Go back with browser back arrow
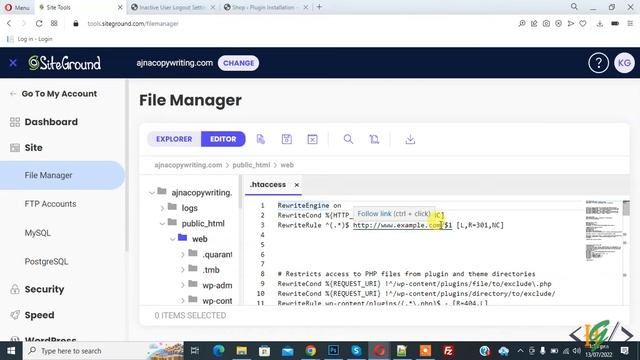The image size is (640, 360). pos(9,24)
